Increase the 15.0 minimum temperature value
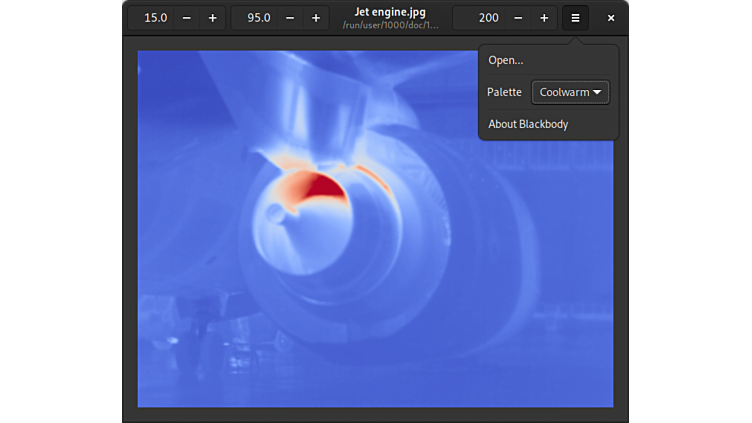752x423 pixels. (212, 18)
